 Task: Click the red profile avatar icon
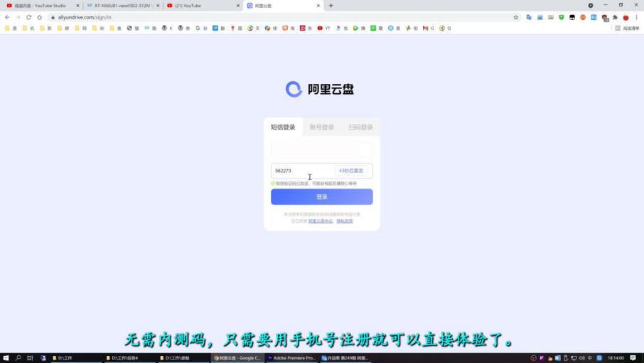626,17
